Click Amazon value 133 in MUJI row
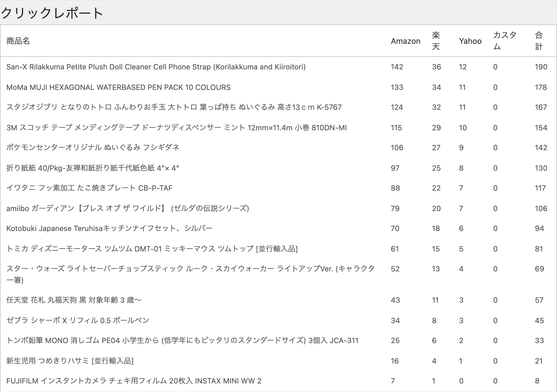Screen dimensions: 557x392 click(397, 87)
